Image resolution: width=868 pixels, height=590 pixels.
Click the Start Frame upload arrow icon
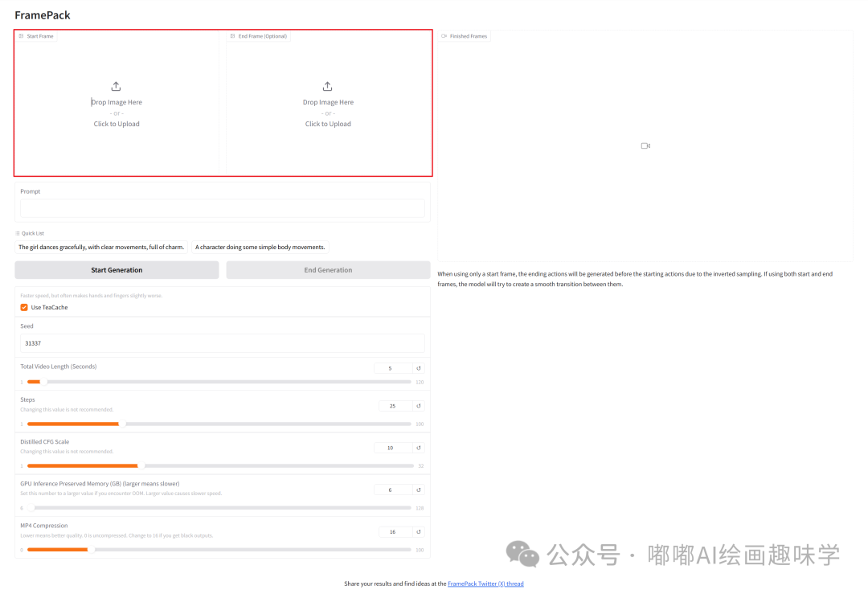[x=116, y=86]
